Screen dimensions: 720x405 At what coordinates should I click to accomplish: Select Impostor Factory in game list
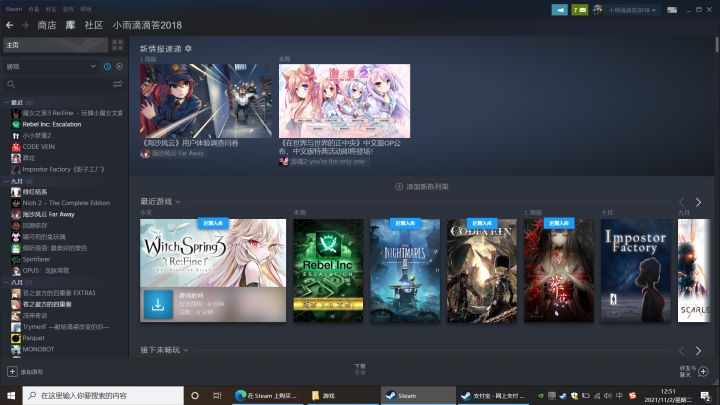pos(63,169)
